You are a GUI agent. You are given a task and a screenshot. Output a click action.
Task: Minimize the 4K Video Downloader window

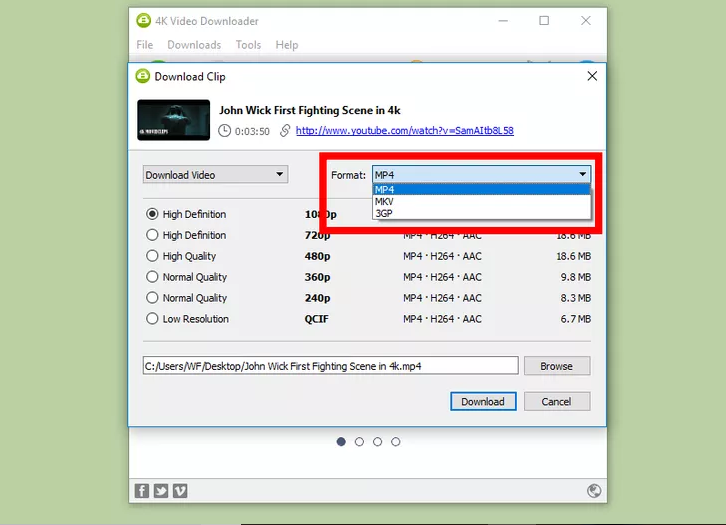coord(503,21)
